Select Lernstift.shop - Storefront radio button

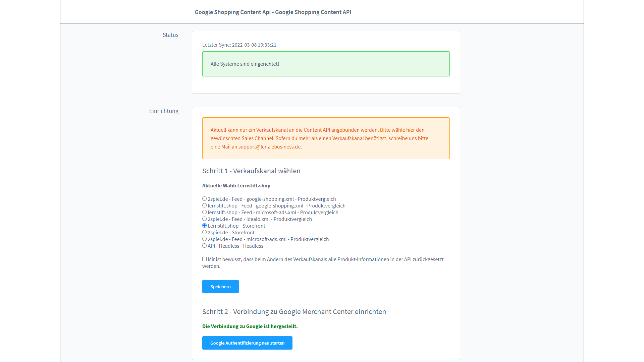[x=204, y=226]
